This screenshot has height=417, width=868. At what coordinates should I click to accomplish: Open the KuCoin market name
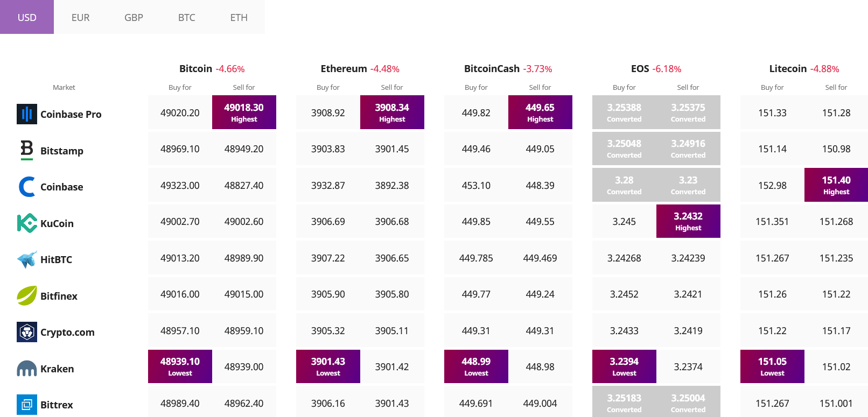pyautogui.click(x=57, y=223)
